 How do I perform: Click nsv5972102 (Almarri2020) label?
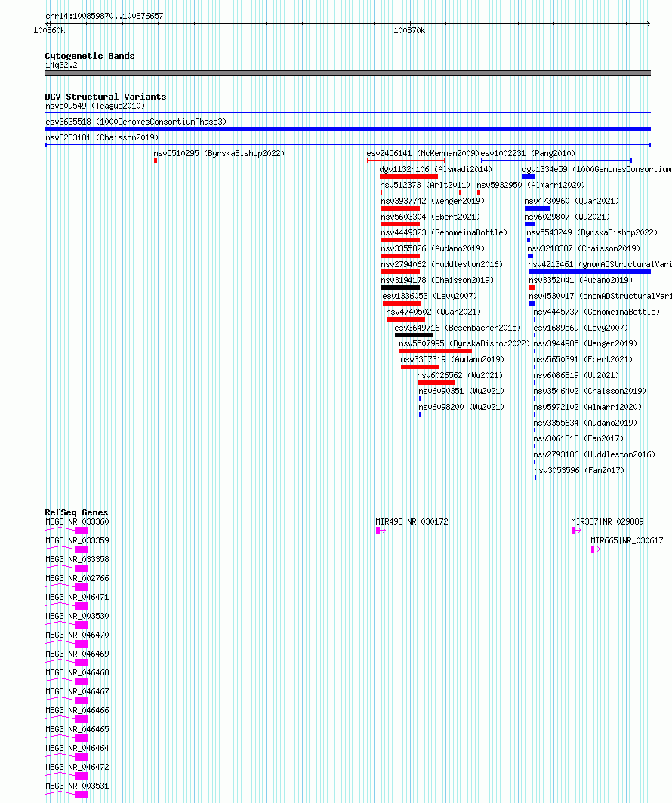coord(587,407)
